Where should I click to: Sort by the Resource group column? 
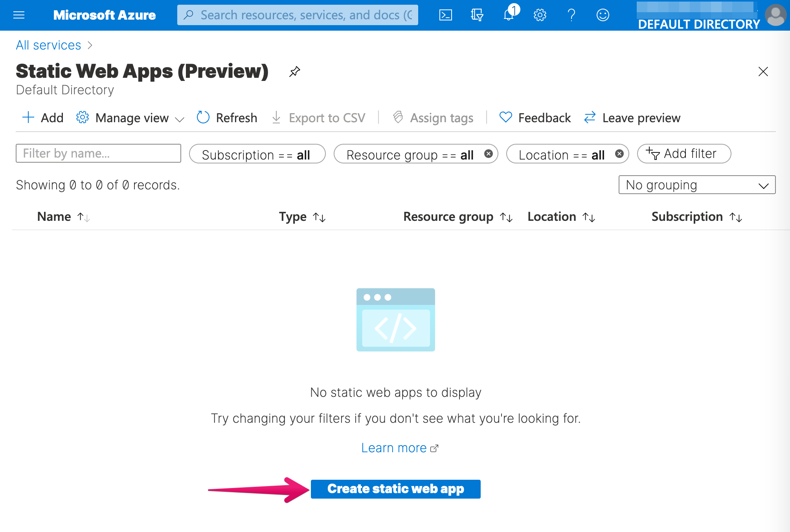[x=458, y=217]
